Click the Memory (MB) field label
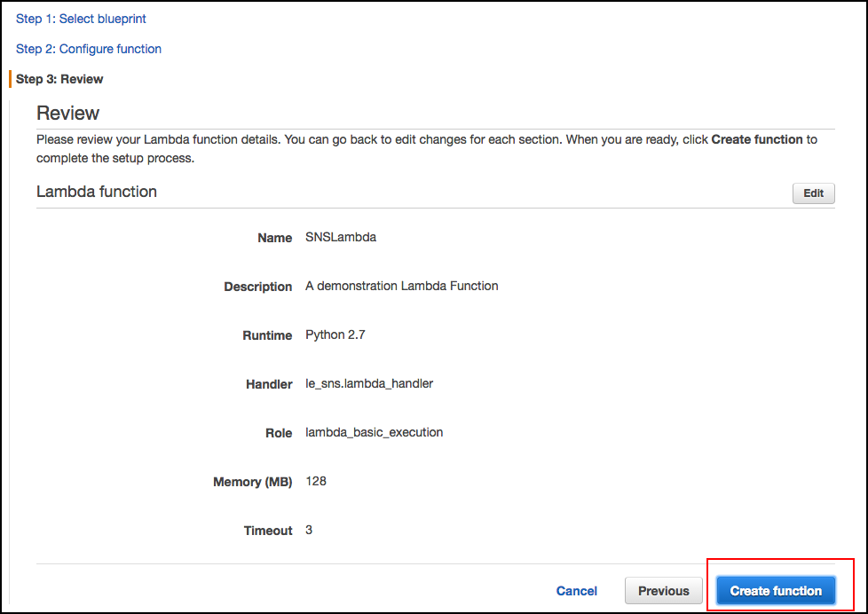 (x=252, y=482)
